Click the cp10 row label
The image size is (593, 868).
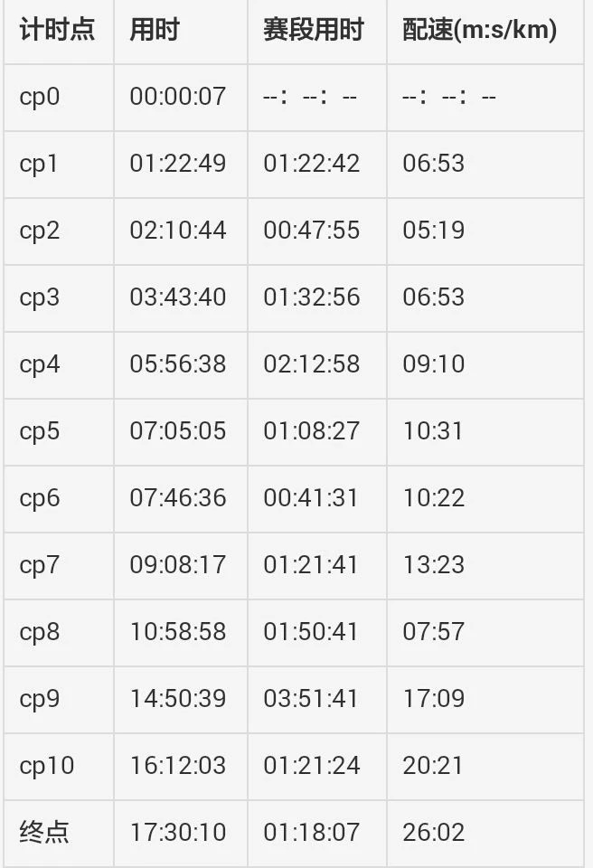pyautogui.click(x=46, y=766)
